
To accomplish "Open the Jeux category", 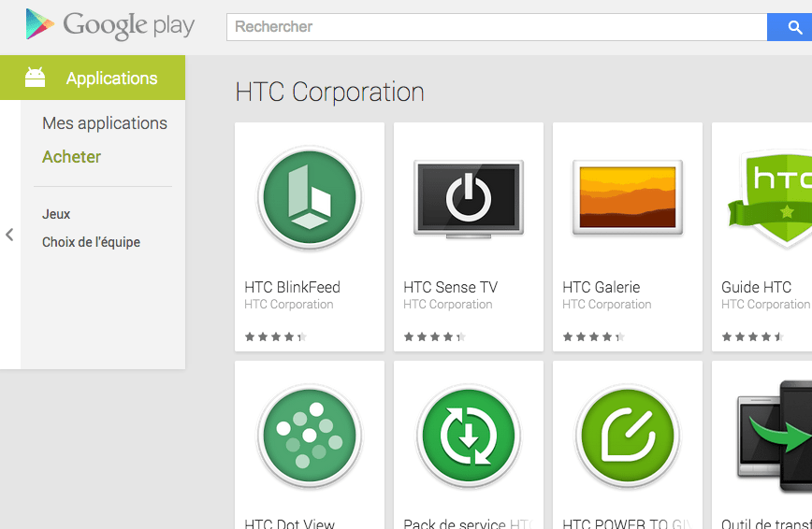I will (x=56, y=214).
